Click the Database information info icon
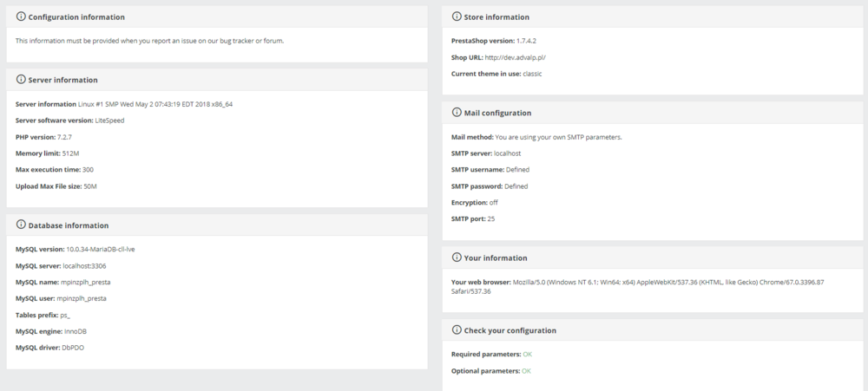The width and height of the screenshot is (868, 391). tap(21, 225)
